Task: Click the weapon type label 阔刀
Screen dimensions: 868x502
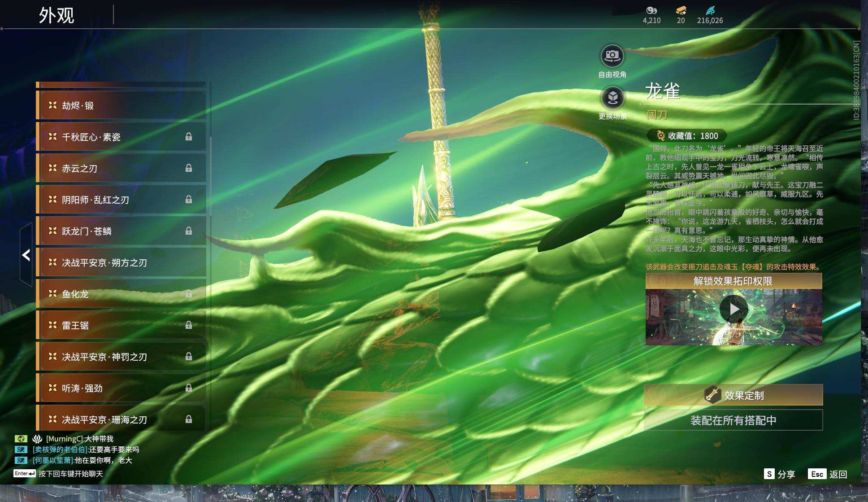Action: 657,115
